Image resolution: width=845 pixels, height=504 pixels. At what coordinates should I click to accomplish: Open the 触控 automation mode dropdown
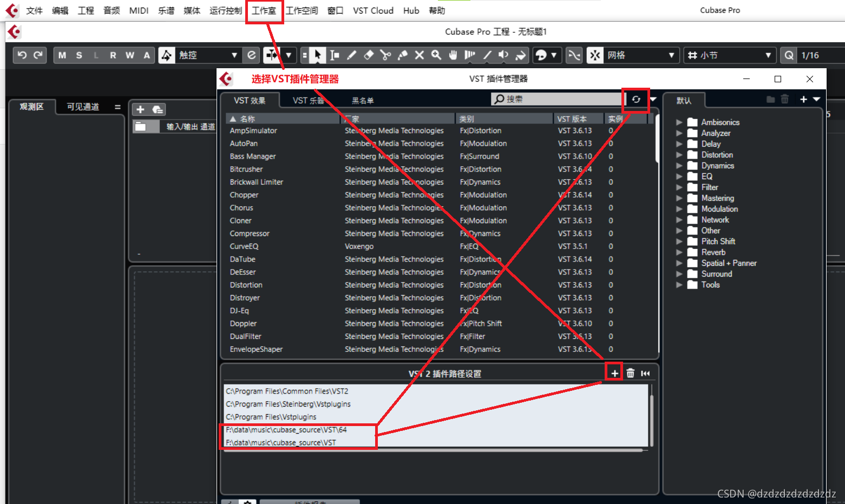[x=234, y=55]
